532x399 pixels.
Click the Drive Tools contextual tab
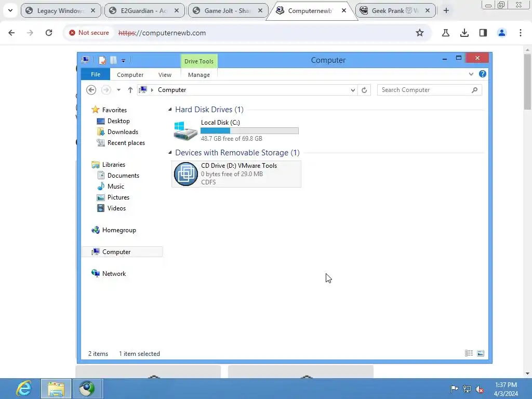[x=199, y=61]
